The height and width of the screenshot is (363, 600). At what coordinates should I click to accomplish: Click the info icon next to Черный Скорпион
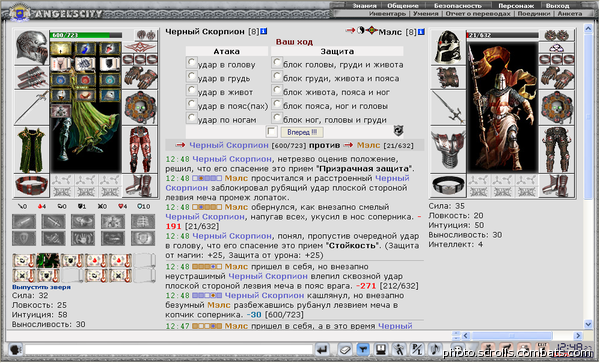(x=264, y=31)
